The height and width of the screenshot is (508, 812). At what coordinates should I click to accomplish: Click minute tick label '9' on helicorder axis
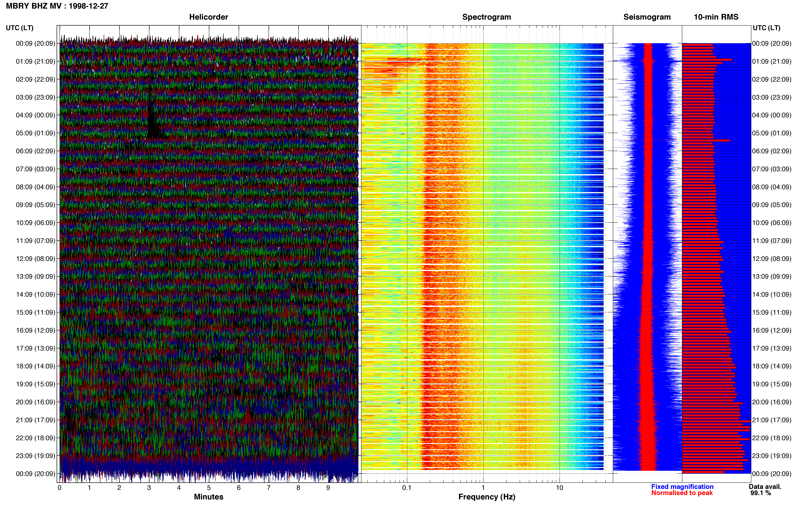[x=328, y=488]
